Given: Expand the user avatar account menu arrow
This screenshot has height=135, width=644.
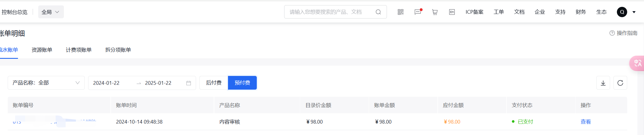Looking at the screenshot, I should tap(634, 12).
